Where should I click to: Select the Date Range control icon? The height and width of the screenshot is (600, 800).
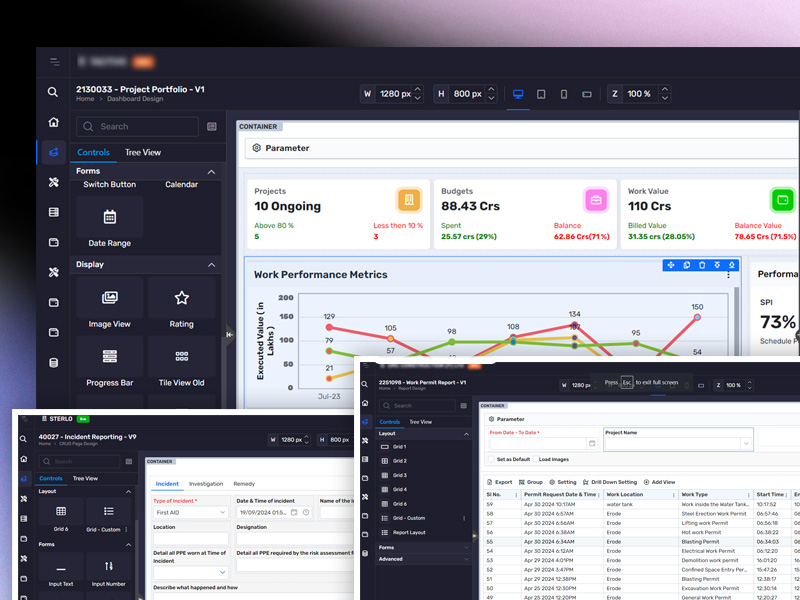pyautogui.click(x=110, y=217)
